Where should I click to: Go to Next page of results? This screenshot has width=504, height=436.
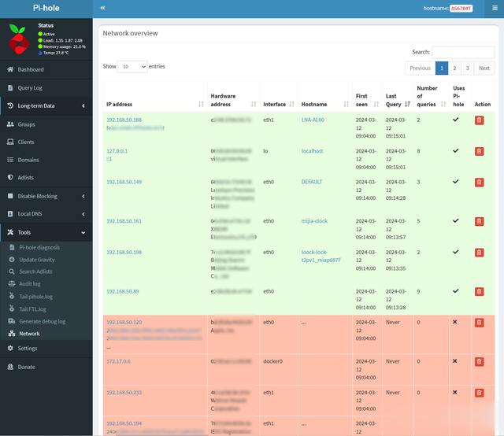pyautogui.click(x=484, y=68)
